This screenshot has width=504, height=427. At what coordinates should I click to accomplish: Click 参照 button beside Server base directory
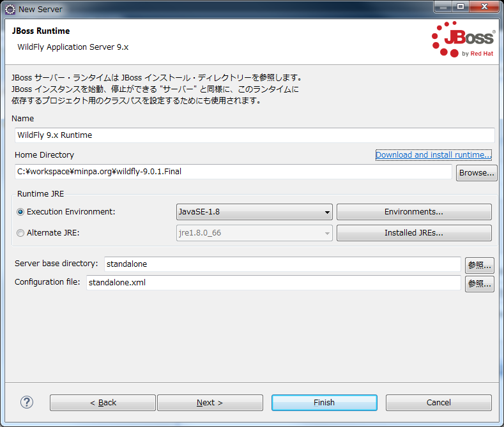click(x=479, y=264)
